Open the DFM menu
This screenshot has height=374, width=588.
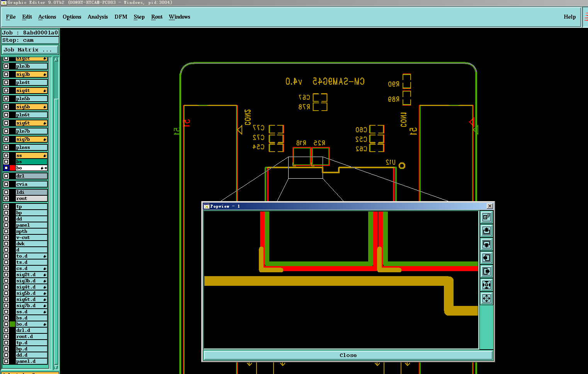click(121, 17)
